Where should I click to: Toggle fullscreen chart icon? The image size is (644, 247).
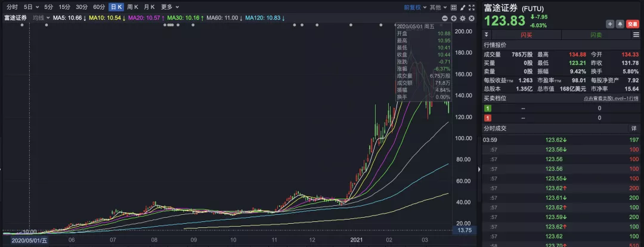point(472,7)
